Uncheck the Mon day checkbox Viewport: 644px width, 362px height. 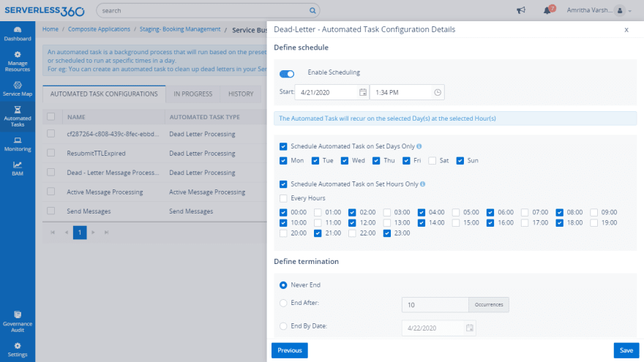(x=283, y=160)
